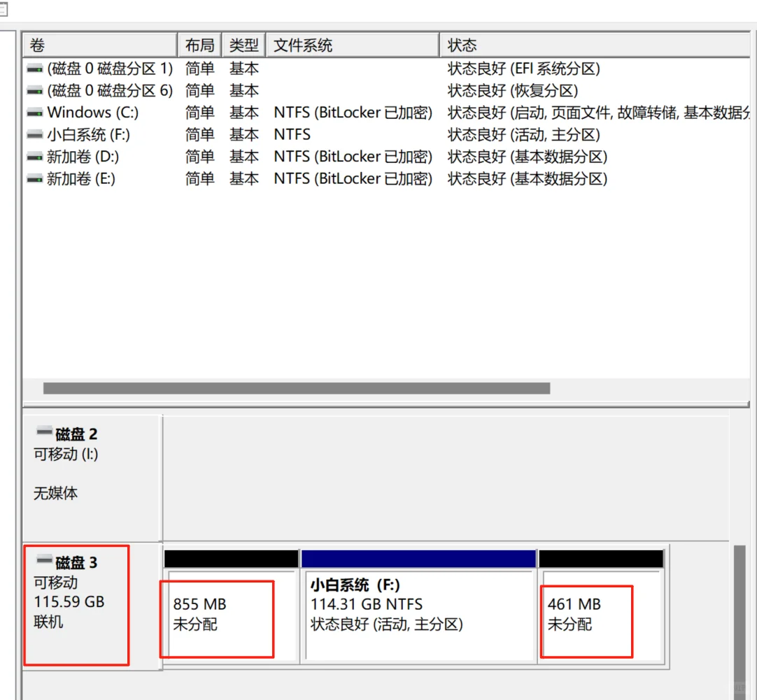The height and width of the screenshot is (700, 757).
Task: Select the 461 MB 未分配 partition block
Action: pyautogui.click(x=602, y=607)
